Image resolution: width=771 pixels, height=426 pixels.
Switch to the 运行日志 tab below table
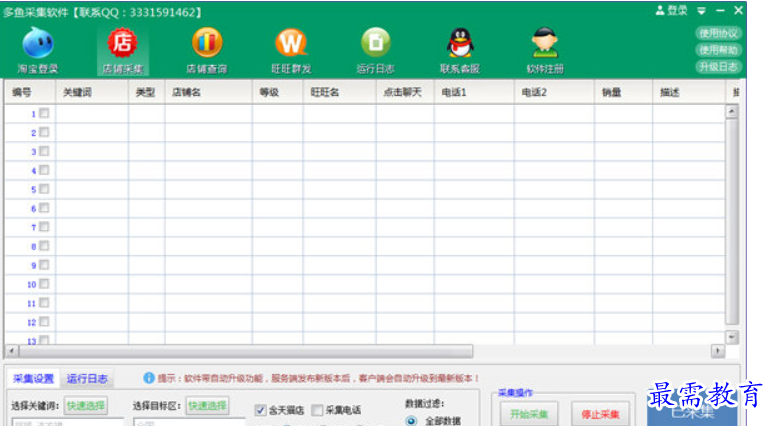coord(87,378)
